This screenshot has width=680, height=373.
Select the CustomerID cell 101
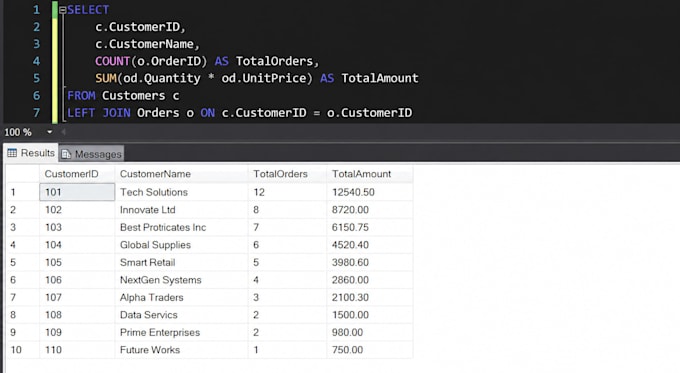point(77,192)
